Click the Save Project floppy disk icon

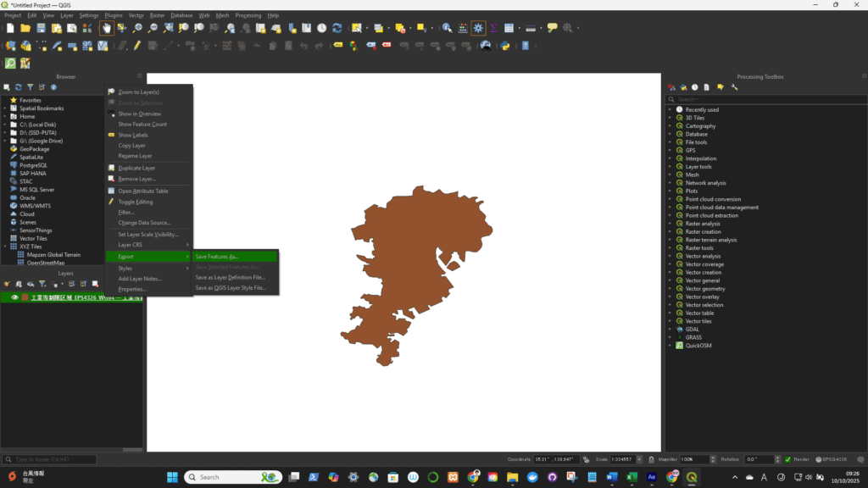41,28
